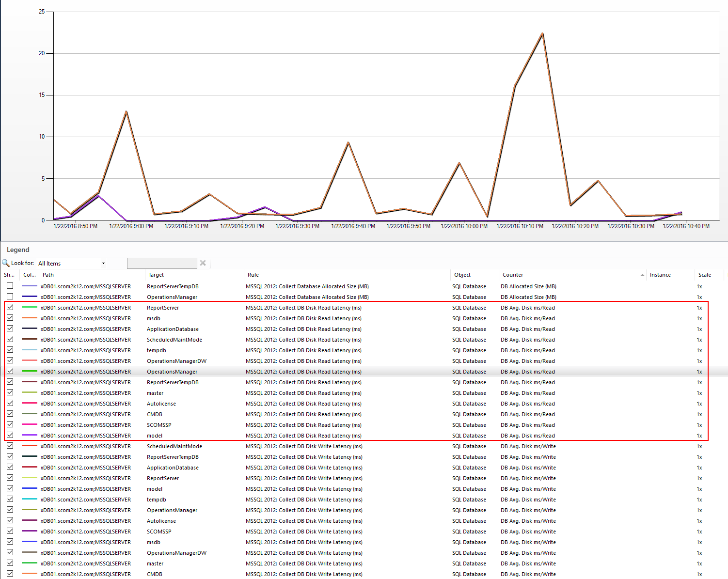The image size is (728, 579).
Task: Sort by the Scale column header
Action: [705, 275]
